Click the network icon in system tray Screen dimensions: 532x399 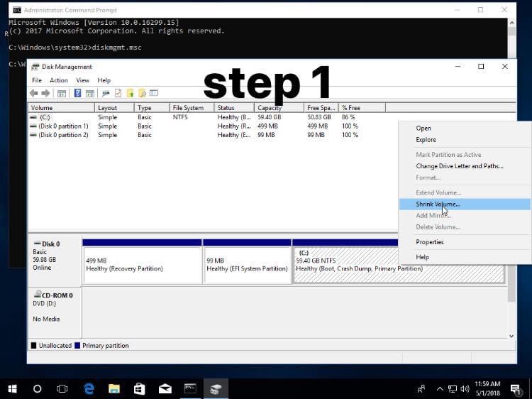pos(453,389)
